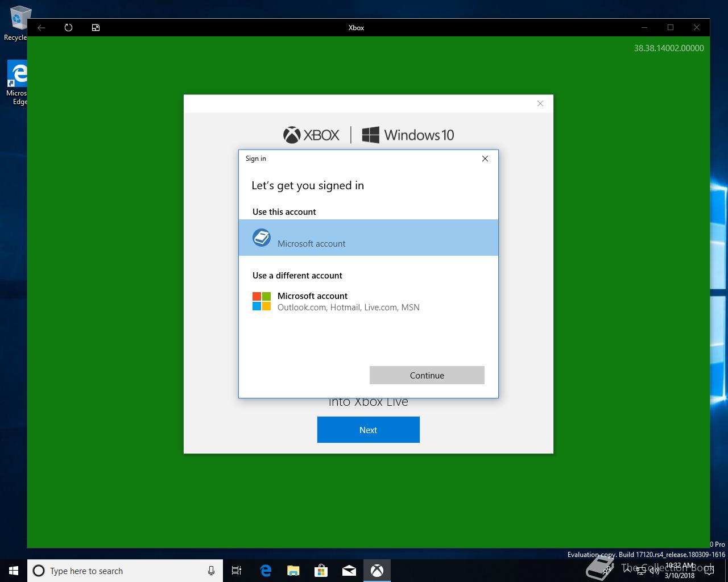Image resolution: width=728 pixels, height=582 pixels.
Task: Click the version number 38.38.14002.00000
Action: pyautogui.click(x=669, y=48)
